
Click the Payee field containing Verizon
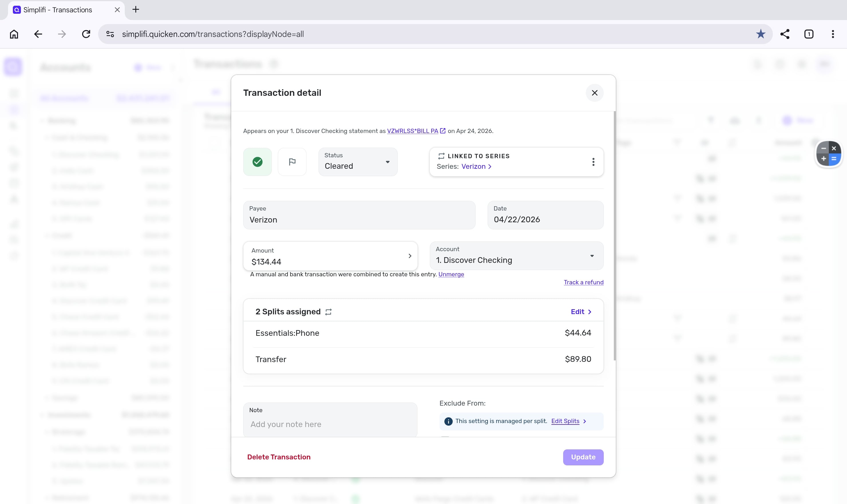pyautogui.click(x=359, y=215)
